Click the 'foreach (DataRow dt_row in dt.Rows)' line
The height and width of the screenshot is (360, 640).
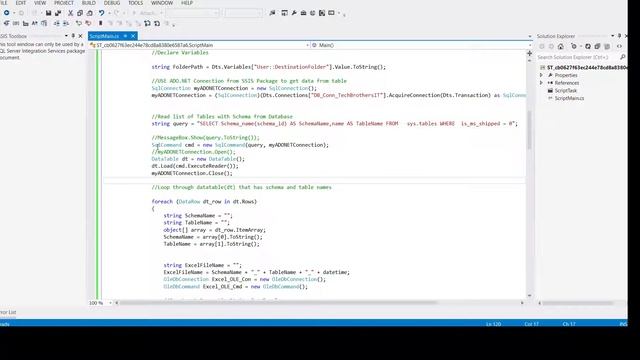point(204,202)
